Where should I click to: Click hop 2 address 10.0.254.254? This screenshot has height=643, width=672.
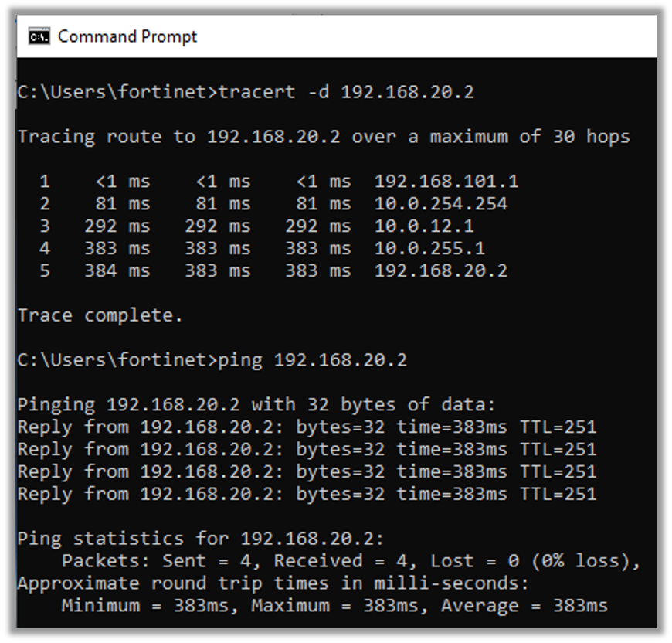441,204
